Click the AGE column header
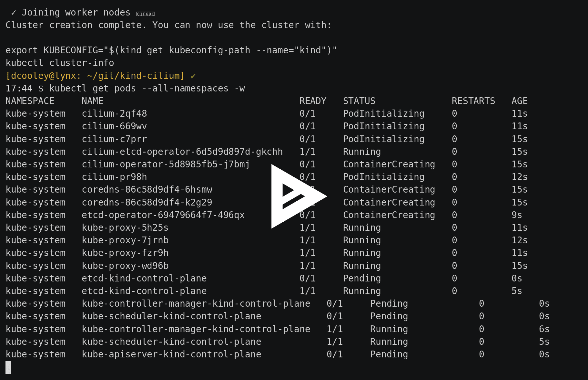This screenshot has width=588, height=380. pos(520,101)
